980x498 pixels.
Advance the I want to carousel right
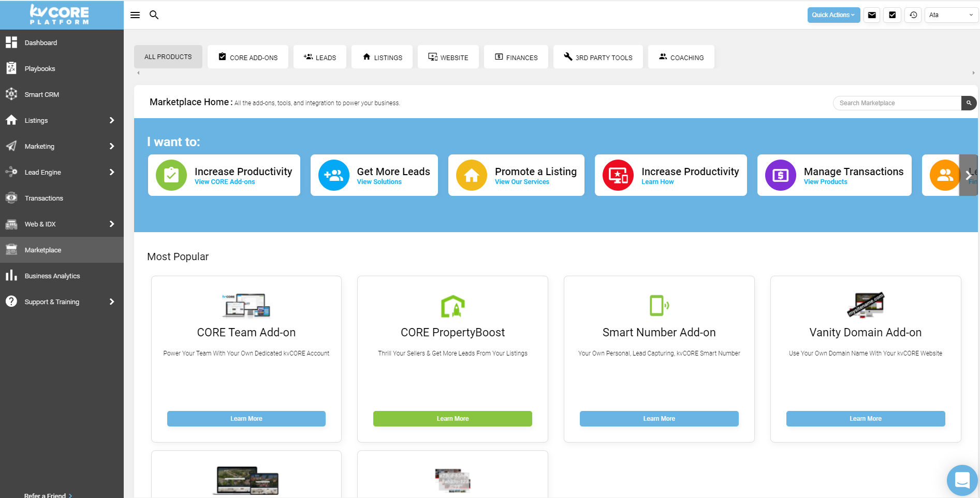(x=968, y=175)
